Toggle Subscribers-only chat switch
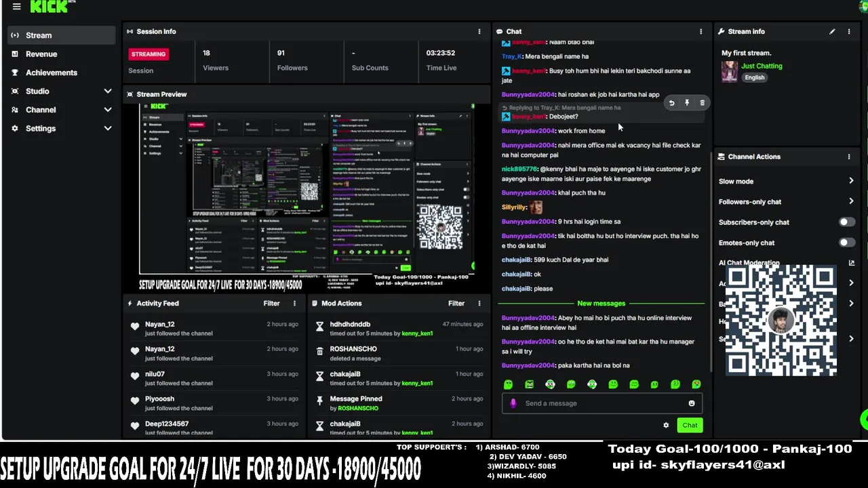The image size is (868, 488). tap(846, 222)
